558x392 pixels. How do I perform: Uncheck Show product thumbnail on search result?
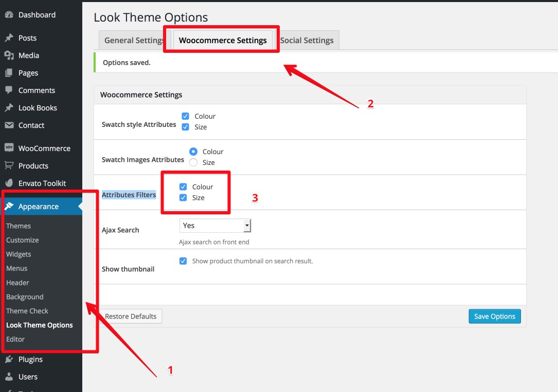click(x=183, y=261)
